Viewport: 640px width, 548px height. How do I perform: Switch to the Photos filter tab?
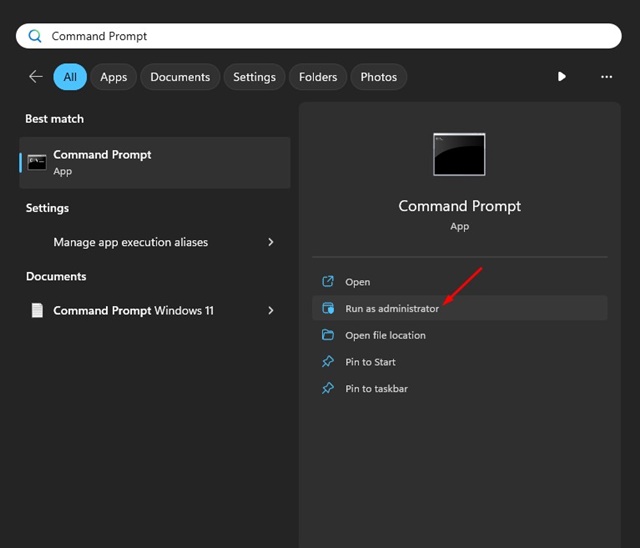click(378, 77)
